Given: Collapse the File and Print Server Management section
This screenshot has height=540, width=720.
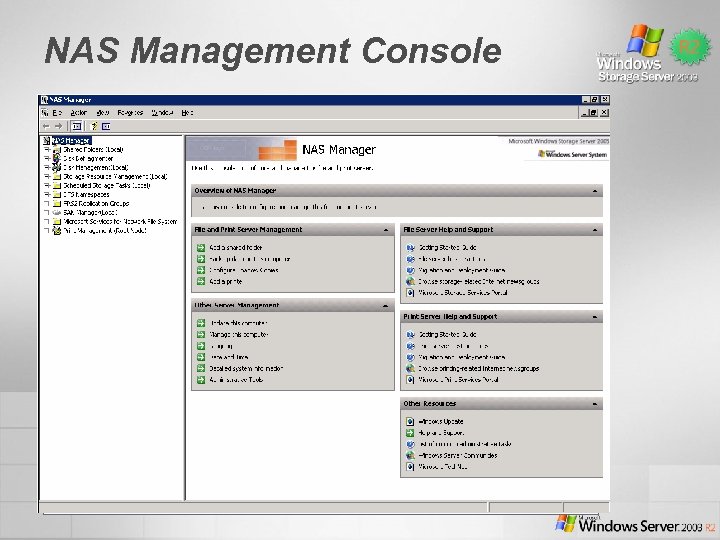Looking at the screenshot, I should click(386, 230).
